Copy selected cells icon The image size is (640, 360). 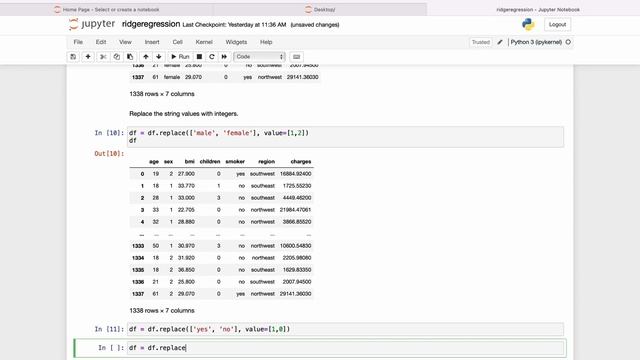(x=117, y=57)
